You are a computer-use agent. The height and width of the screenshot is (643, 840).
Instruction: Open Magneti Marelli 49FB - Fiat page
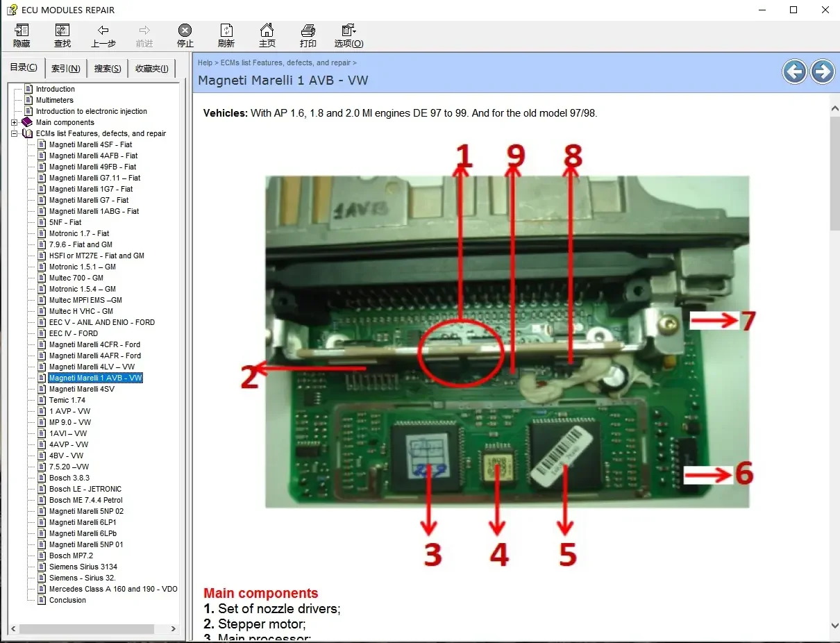point(92,167)
